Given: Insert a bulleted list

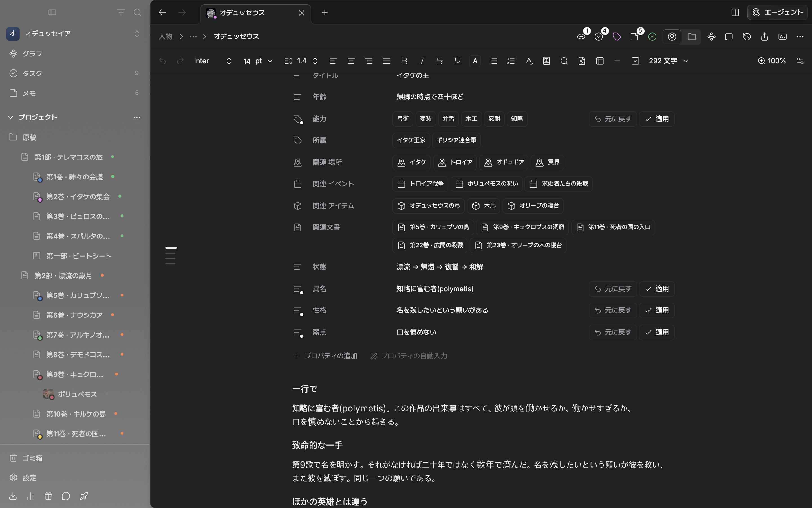Looking at the screenshot, I should coord(493,61).
